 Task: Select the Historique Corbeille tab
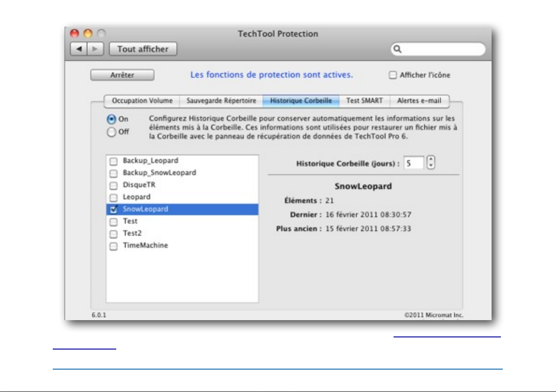[301, 101]
